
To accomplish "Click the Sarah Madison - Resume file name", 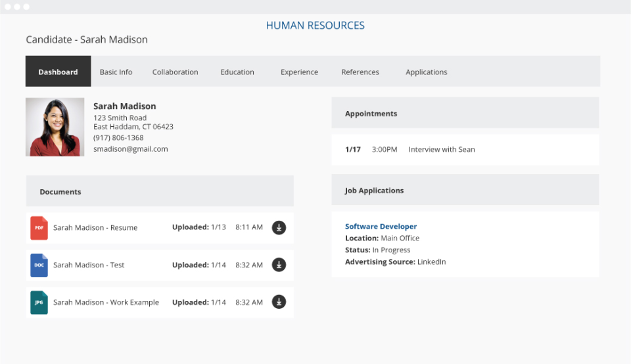I will [x=95, y=227].
